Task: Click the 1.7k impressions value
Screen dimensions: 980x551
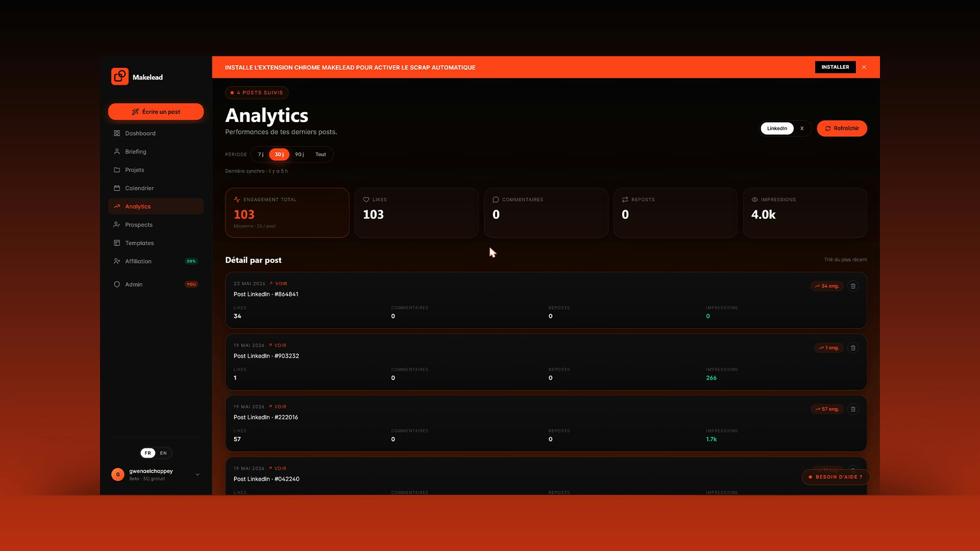Action: [711, 439]
